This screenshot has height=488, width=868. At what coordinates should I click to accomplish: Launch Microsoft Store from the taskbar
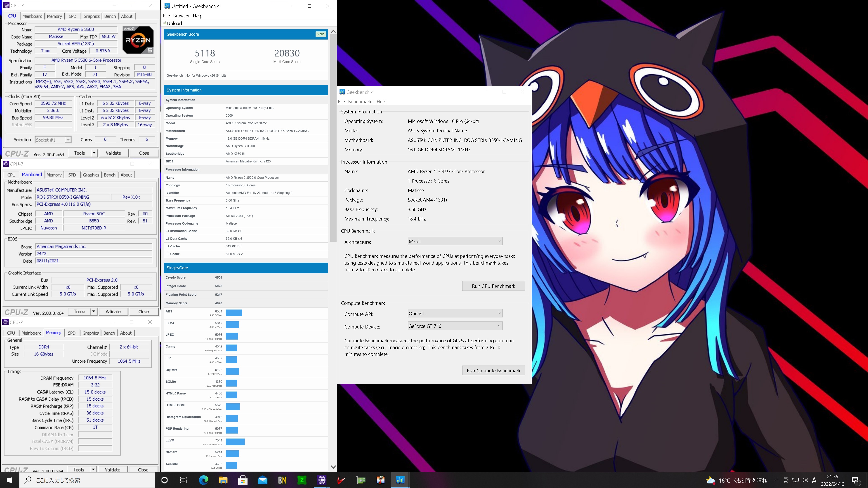(243, 480)
